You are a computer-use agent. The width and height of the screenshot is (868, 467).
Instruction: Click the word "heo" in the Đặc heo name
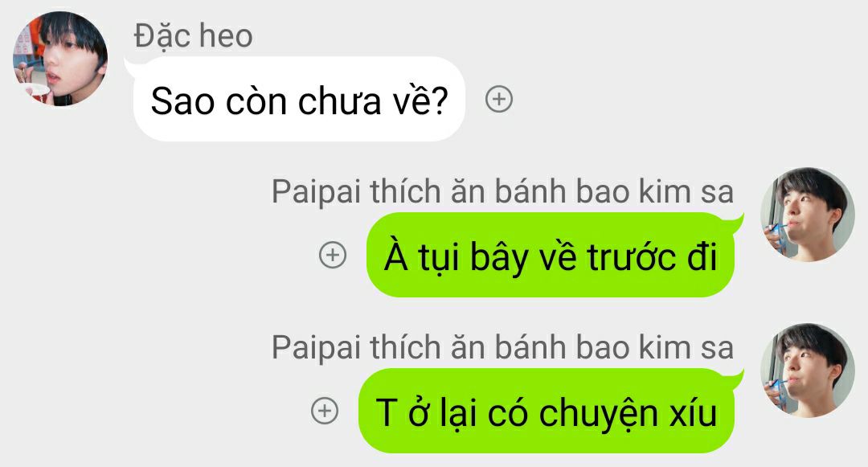pos(225,36)
